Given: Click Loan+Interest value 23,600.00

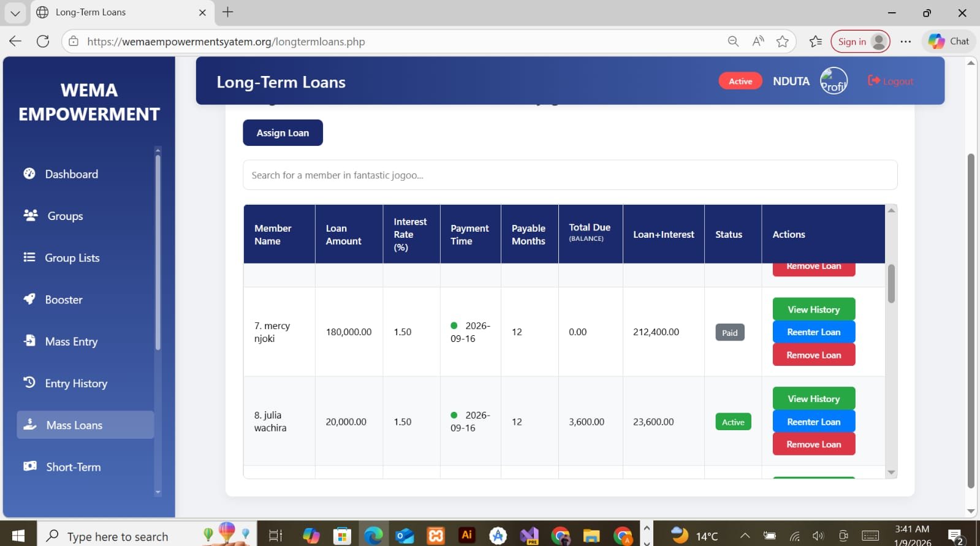Looking at the screenshot, I should point(653,422).
